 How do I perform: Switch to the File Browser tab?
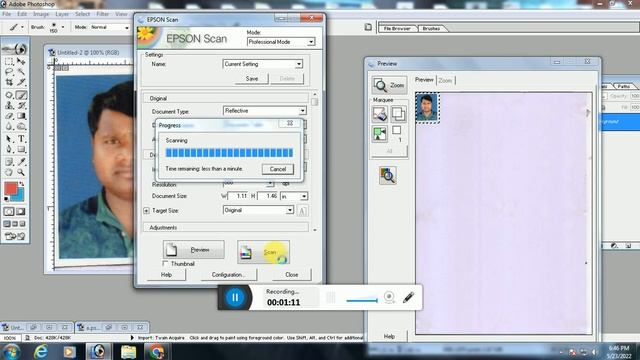pyautogui.click(x=397, y=29)
